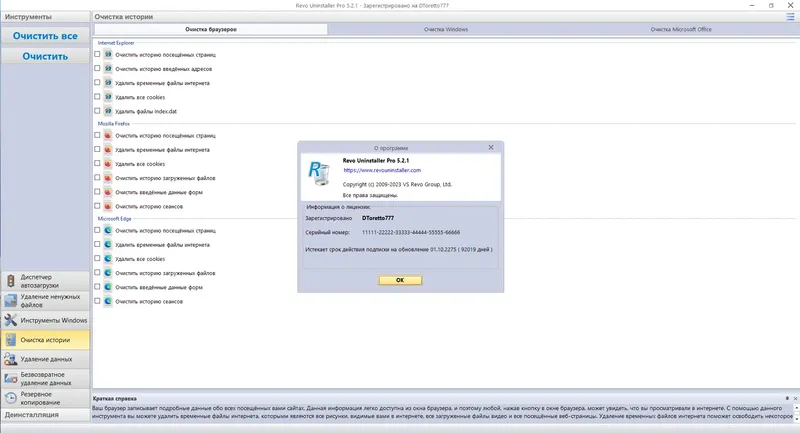Check Edge 'Удалить временные файлы интернета'
800x433 pixels.
[x=97, y=244]
